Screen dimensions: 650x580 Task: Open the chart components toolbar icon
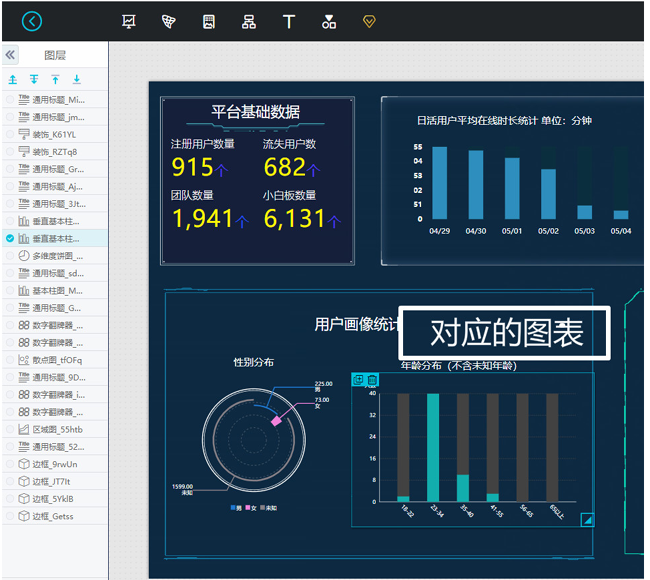(x=129, y=21)
